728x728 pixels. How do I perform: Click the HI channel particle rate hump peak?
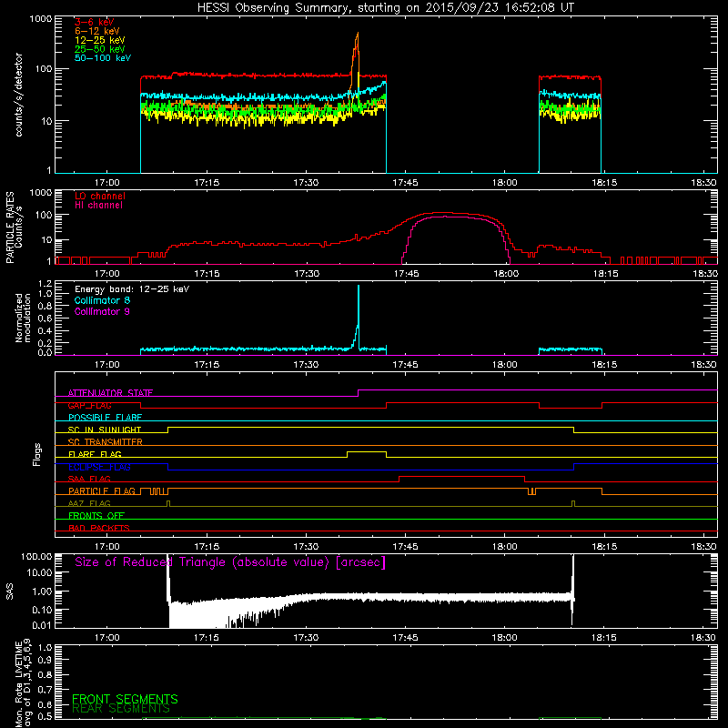(444, 217)
